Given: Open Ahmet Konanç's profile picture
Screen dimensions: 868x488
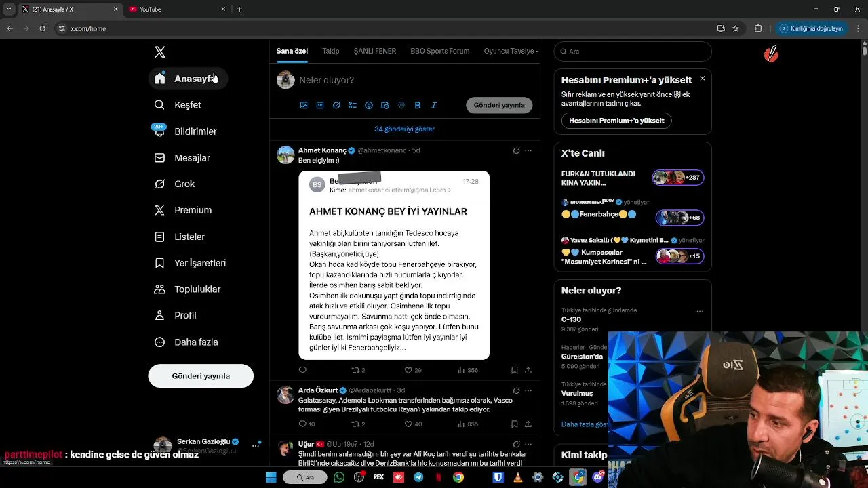Looking at the screenshot, I should (285, 155).
